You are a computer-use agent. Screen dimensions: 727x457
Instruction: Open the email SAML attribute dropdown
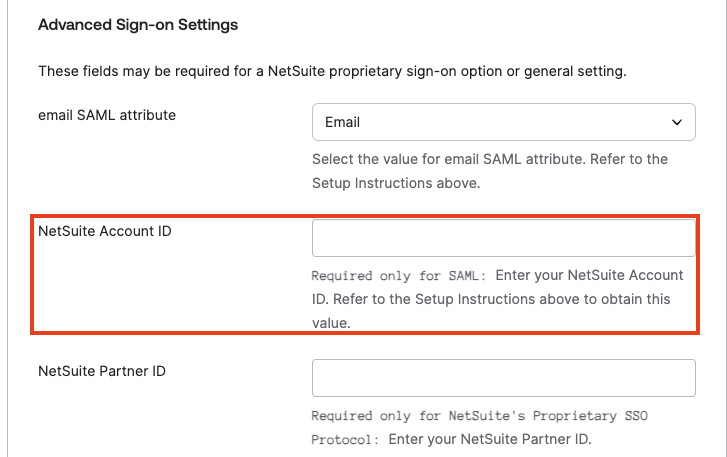pyautogui.click(x=503, y=122)
